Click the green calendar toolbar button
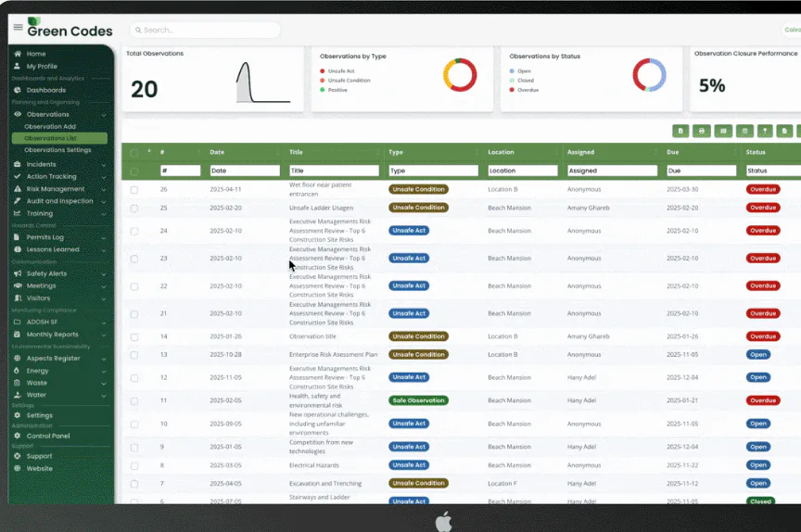This screenshot has height=532, width=801. tap(744, 132)
